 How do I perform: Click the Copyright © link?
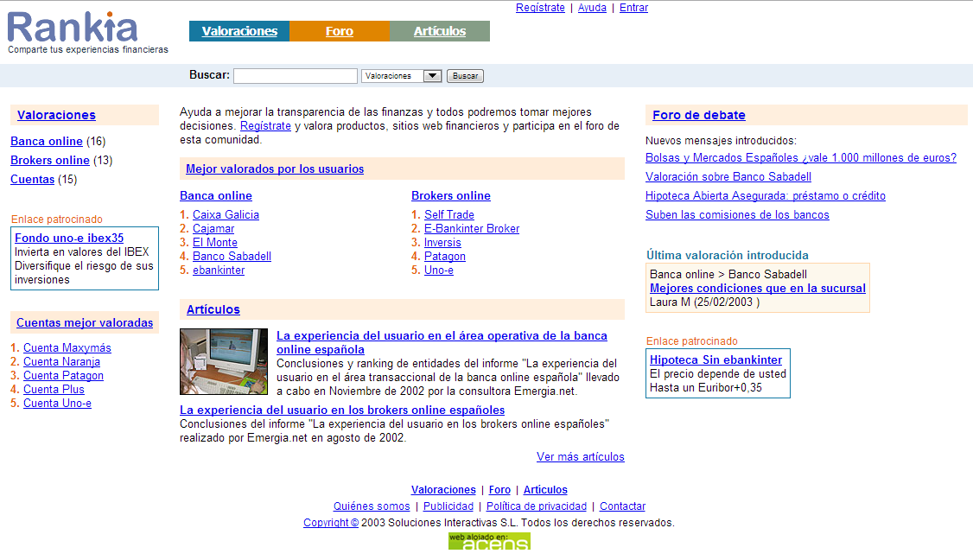click(x=331, y=523)
